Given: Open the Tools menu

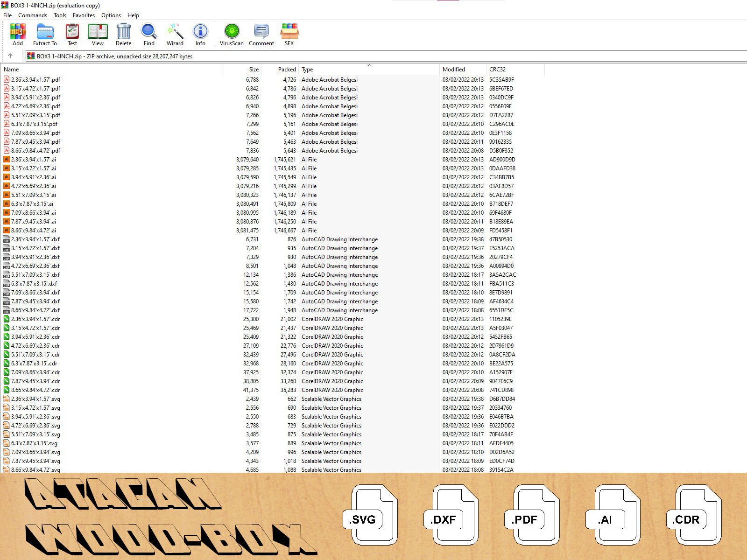Looking at the screenshot, I should pyautogui.click(x=60, y=15).
